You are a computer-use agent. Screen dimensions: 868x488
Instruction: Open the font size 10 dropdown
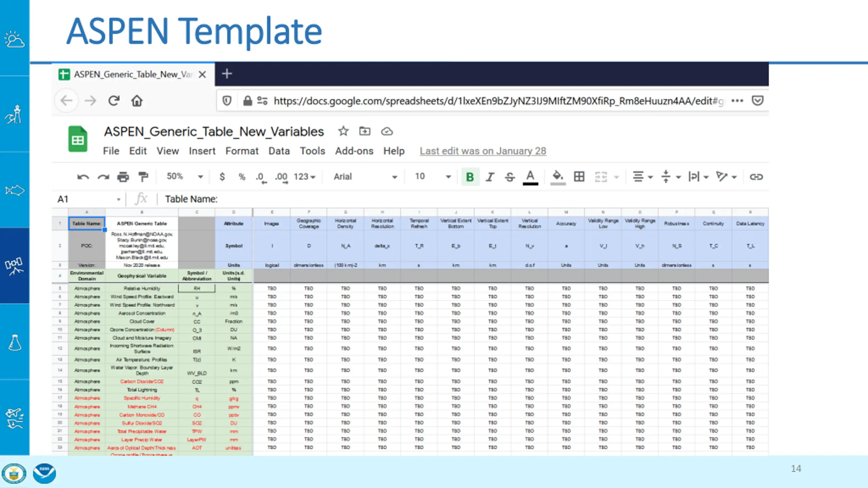click(433, 177)
